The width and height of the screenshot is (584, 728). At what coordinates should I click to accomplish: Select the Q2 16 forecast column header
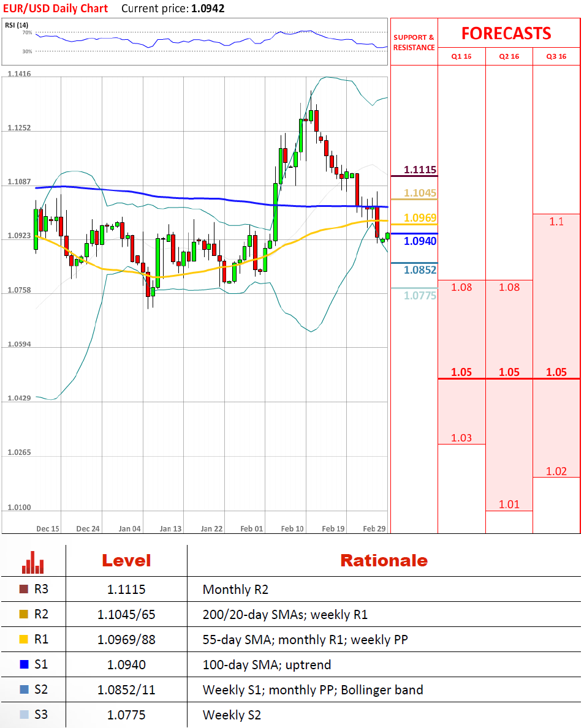509,56
